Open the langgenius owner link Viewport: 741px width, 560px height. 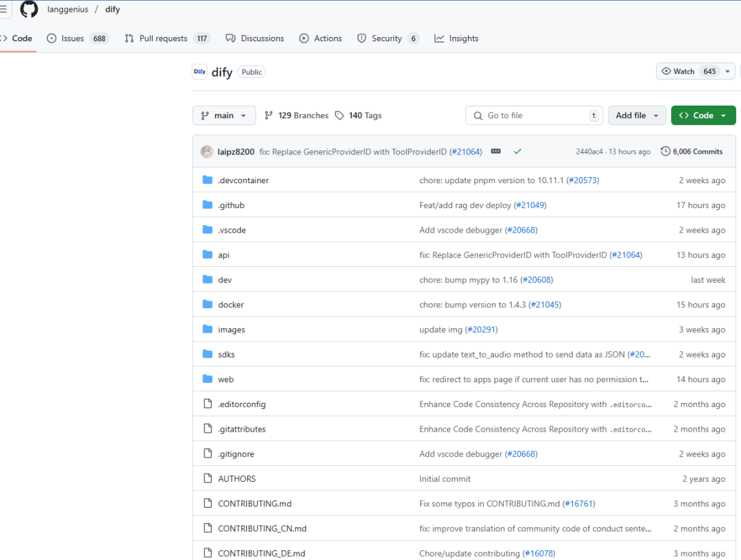tap(67, 10)
